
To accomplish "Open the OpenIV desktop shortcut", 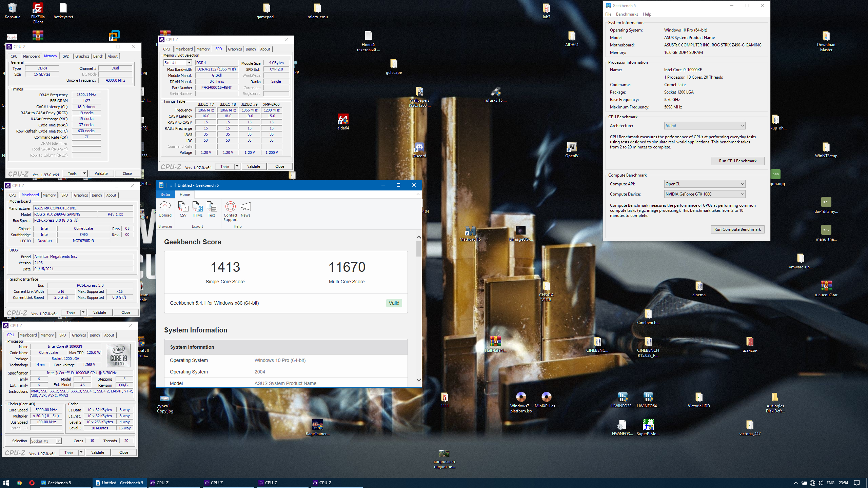I will [572, 150].
